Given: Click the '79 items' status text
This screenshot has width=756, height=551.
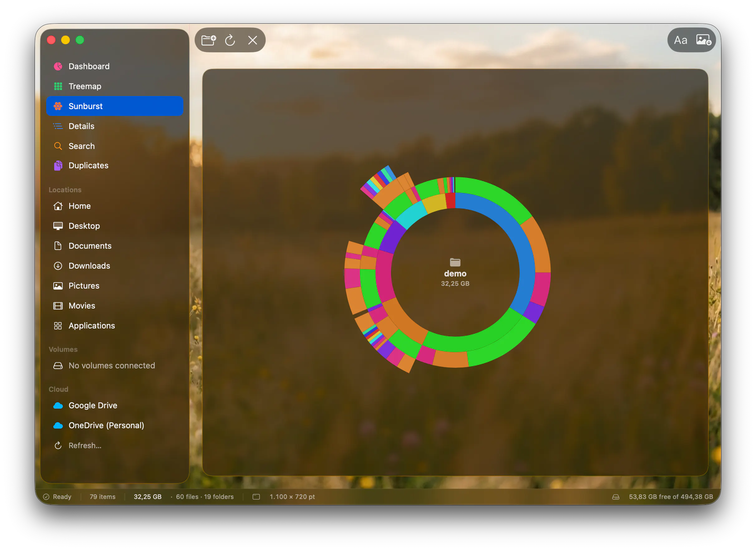Looking at the screenshot, I should (103, 497).
